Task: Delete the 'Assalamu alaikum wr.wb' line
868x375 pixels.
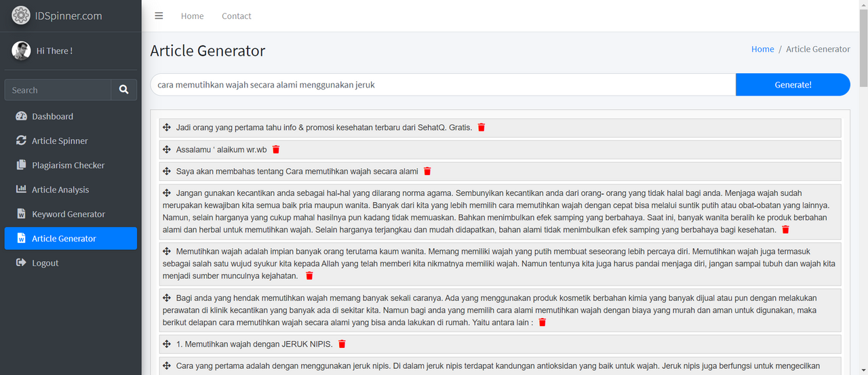Action: [x=276, y=149]
